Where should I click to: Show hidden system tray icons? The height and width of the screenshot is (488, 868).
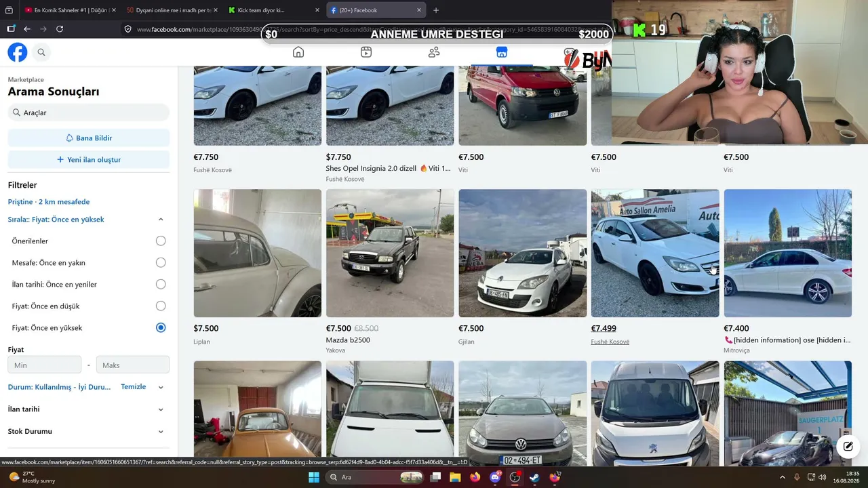click(783, 477)
